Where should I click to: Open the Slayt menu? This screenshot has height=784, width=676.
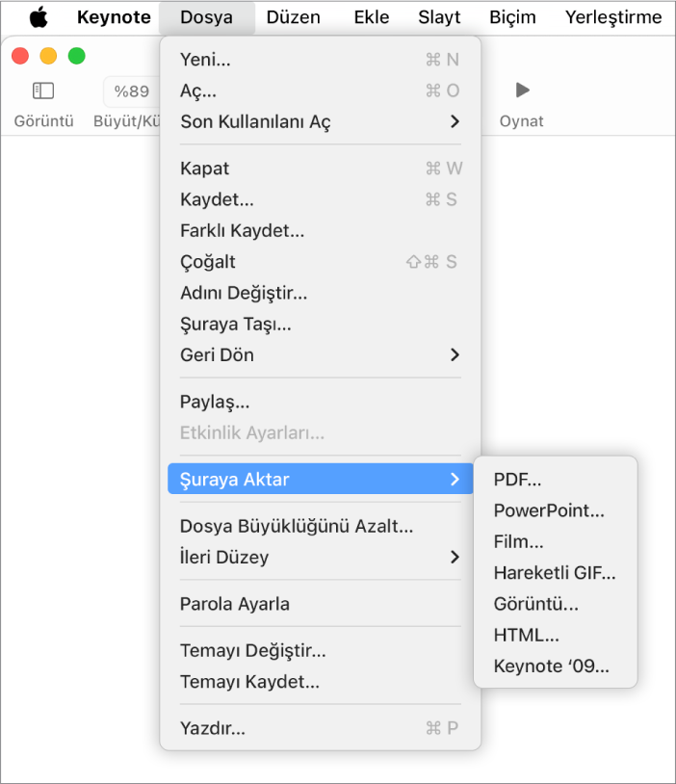point(439,17)
